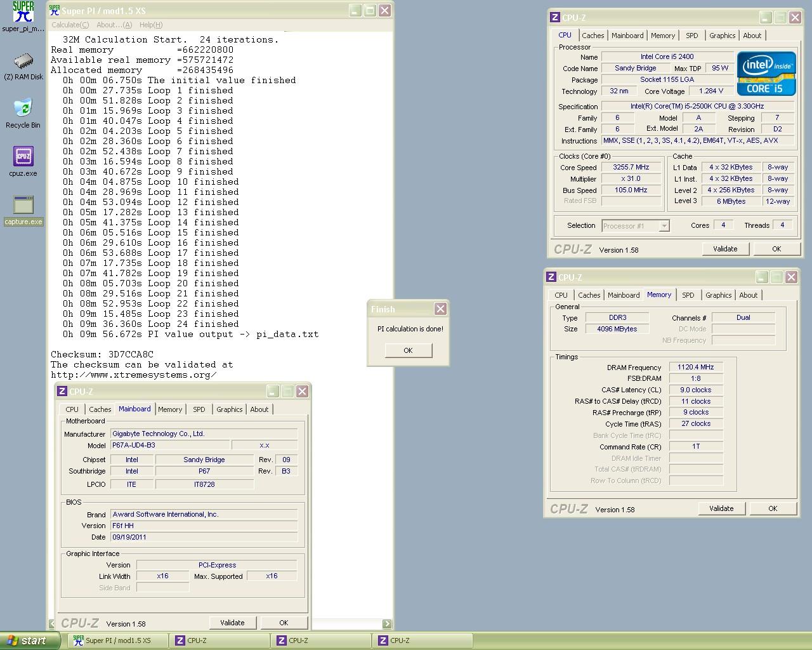
Task: Click the Intel Core i5 logo badge
Action: (766, 74)
